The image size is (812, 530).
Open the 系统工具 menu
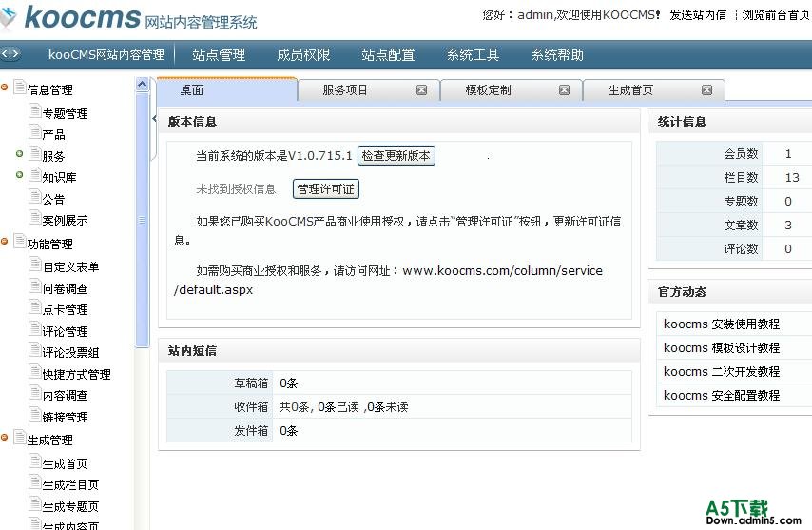[x=473, y=54]
